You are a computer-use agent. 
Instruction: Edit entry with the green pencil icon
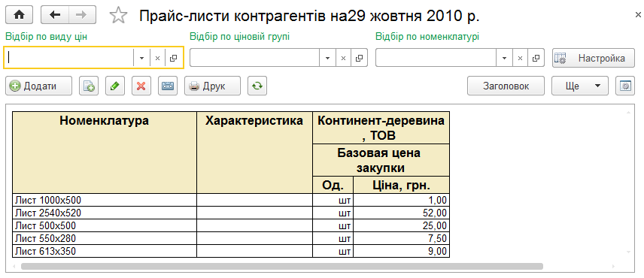pos(115,86)
